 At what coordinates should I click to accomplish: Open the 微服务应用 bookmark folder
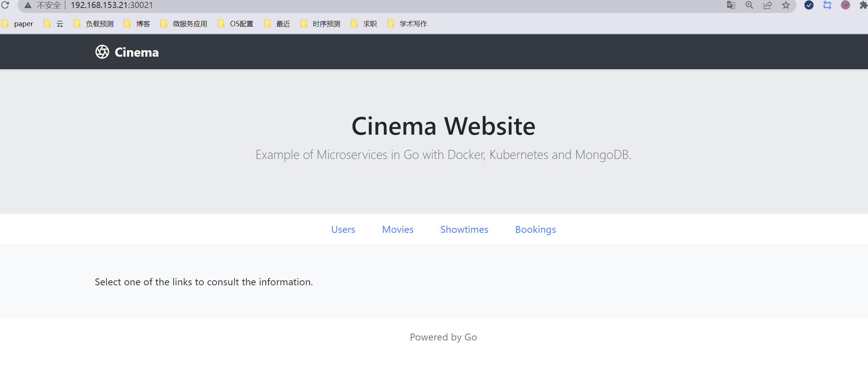pos(184,24)
